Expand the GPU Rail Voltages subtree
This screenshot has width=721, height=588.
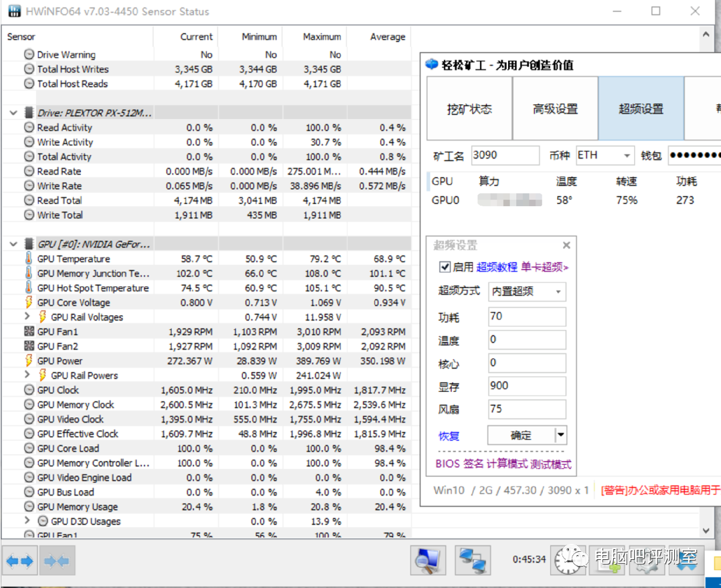27,316
